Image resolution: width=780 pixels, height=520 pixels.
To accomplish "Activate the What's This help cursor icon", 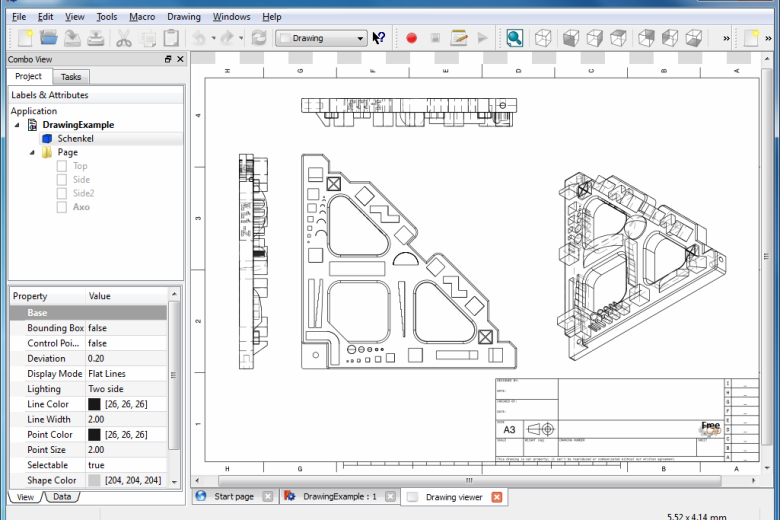I will [379, 38].
